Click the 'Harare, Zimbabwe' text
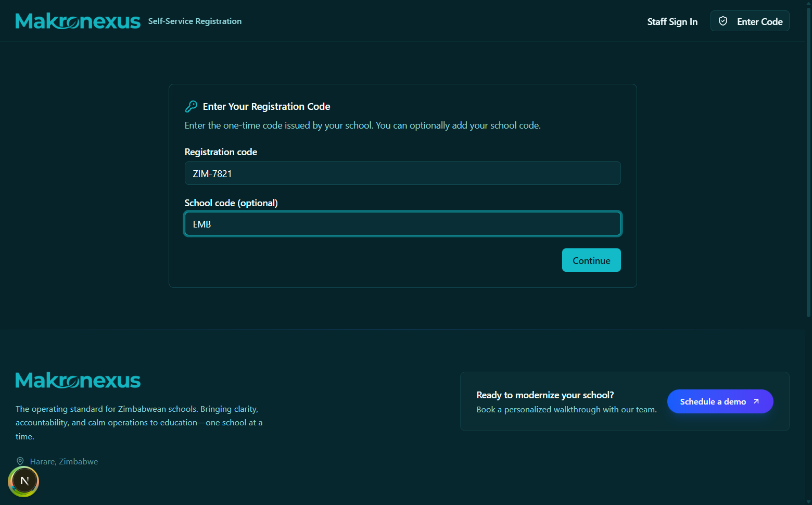The width and height of the screenshot is (812, 505). (x=64, y=461)
